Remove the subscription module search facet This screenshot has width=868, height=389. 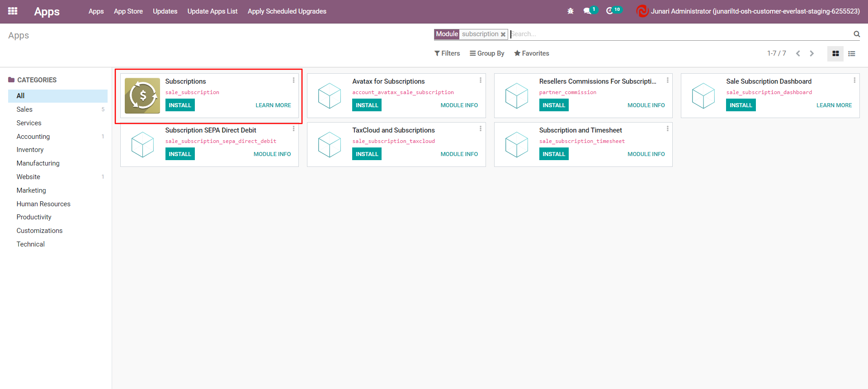503,34
